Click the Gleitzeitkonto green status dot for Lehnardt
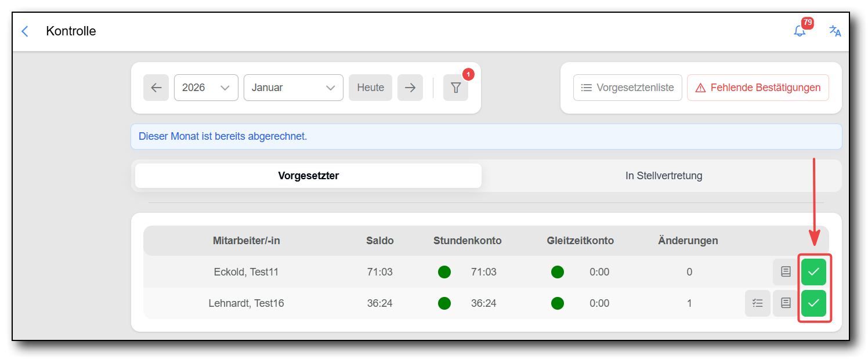 pos(558,303)
